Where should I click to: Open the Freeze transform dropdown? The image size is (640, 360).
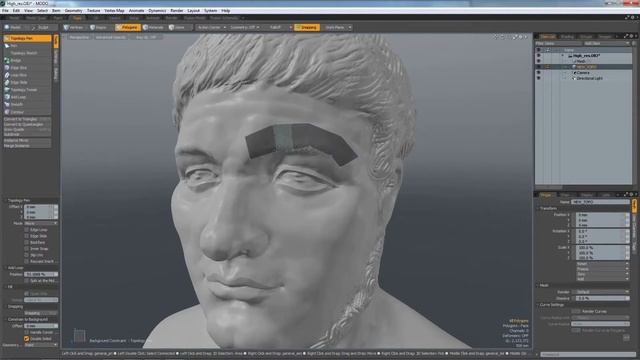click(x=602, y=269)
